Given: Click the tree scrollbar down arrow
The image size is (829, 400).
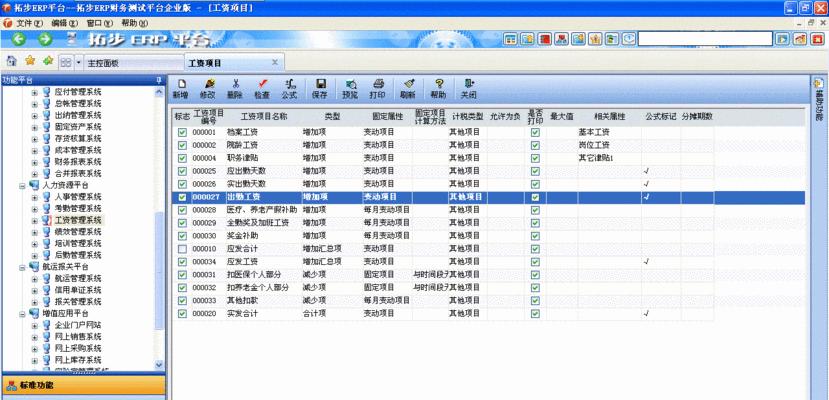Looking at the screenshot, I should (159, 365).
